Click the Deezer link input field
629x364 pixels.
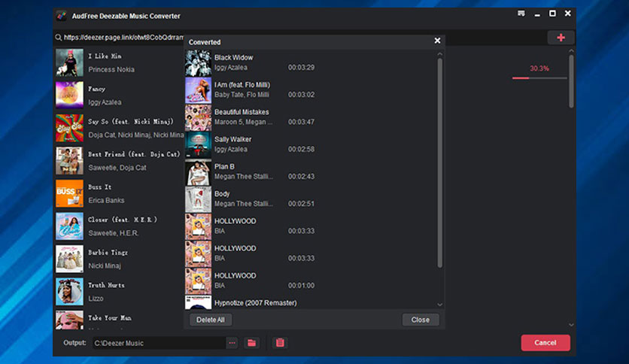(x=123, y=38)
